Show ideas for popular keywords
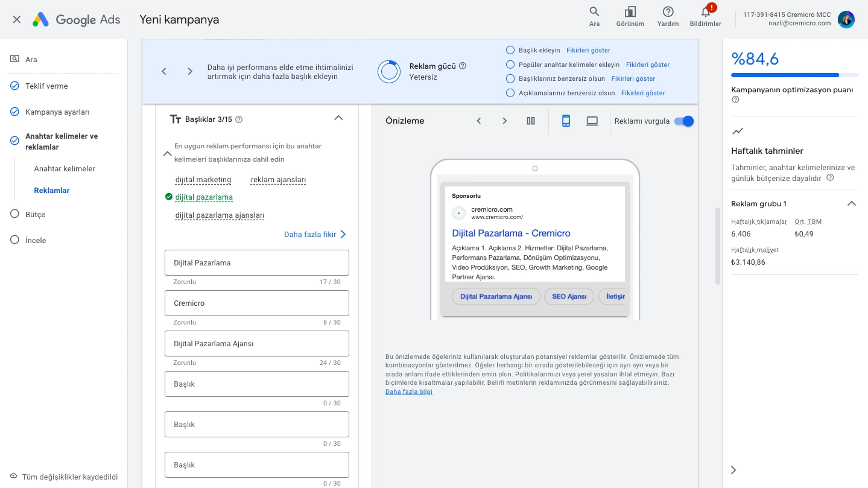 [x=648, y=65]
